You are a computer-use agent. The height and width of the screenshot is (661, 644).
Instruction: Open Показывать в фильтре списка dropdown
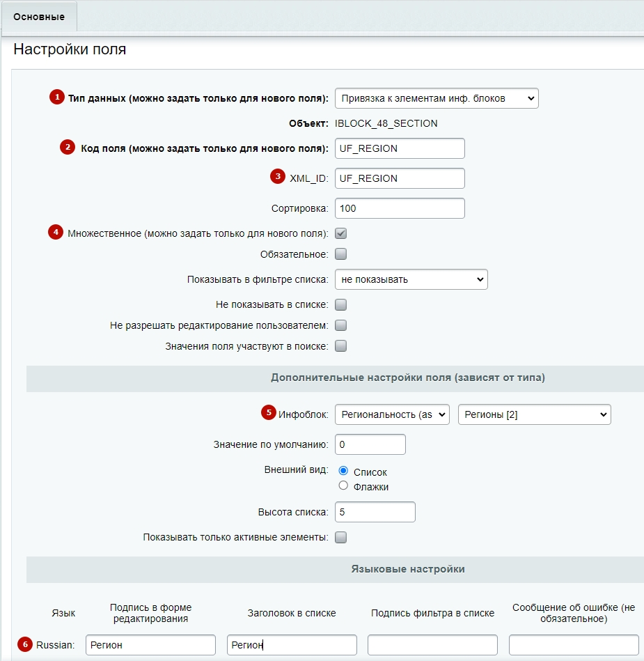coord(411,279)
